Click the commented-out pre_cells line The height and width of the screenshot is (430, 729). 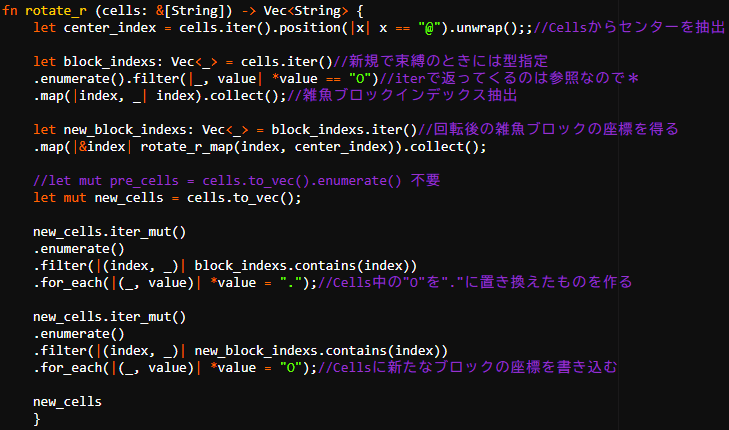236,181
